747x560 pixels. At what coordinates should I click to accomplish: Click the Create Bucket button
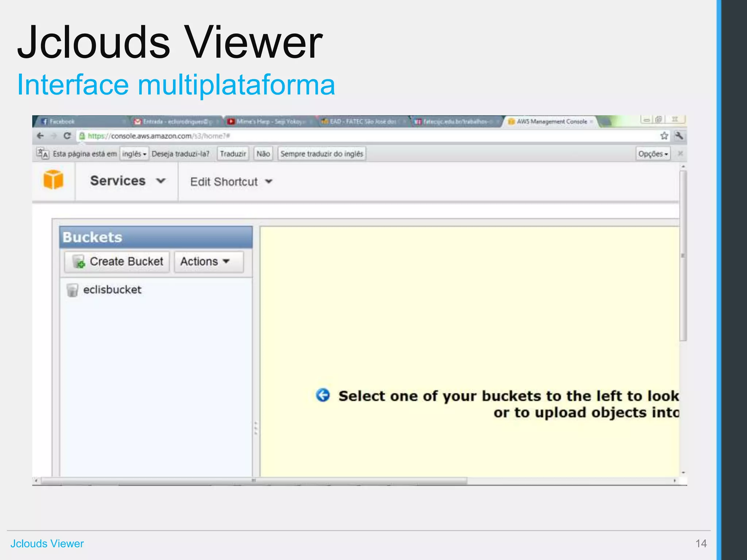click(117, 261)
